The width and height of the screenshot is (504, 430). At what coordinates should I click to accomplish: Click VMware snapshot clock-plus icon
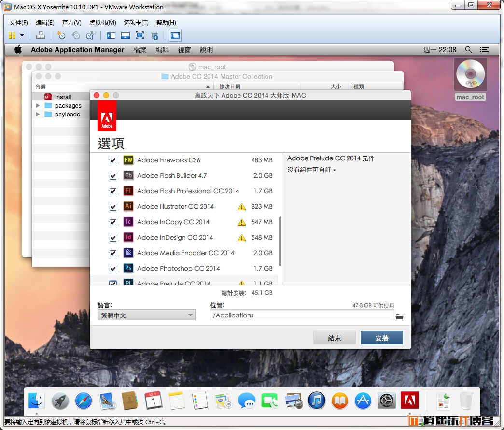pos(61,35)
